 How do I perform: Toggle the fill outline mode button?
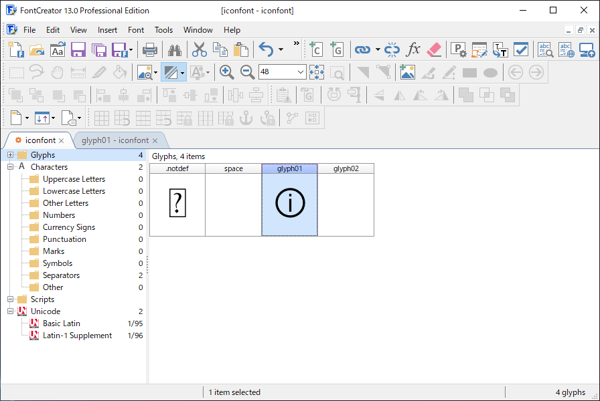[x=171, y=72]
